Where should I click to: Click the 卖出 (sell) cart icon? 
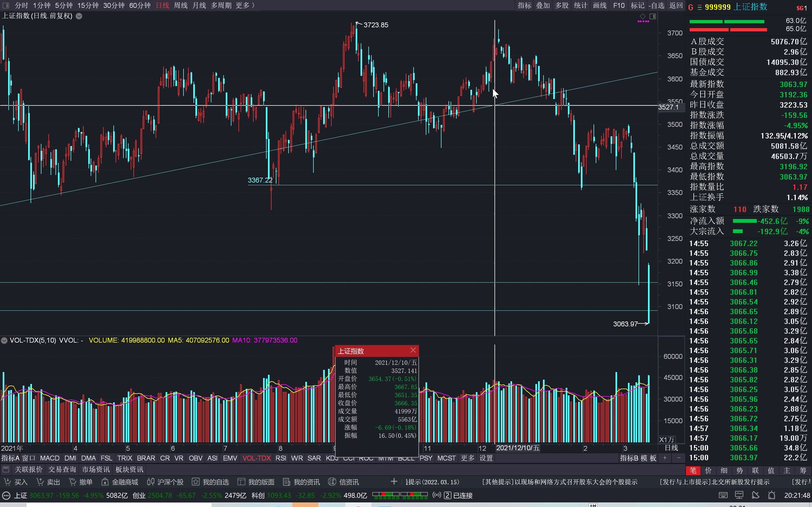(x=40, y=482)
